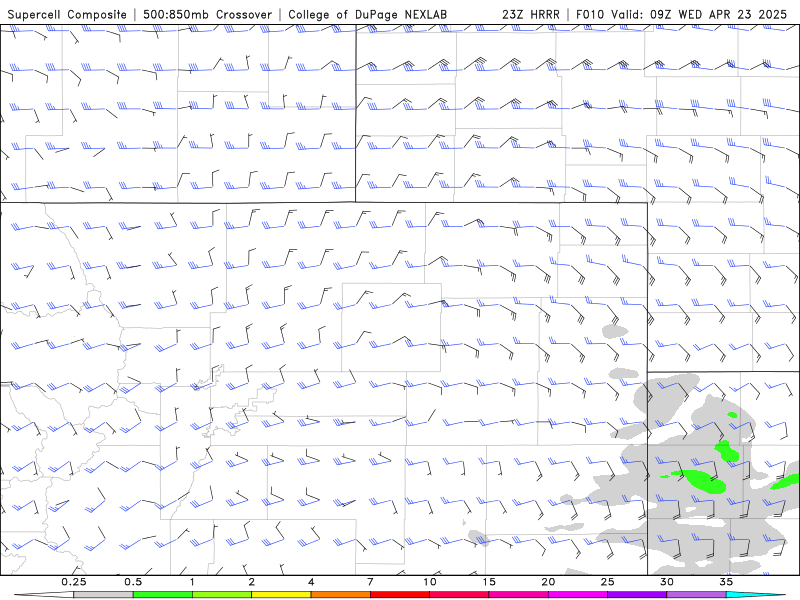Select the yellow 2–4 colorbar segment

pos(281,595)
